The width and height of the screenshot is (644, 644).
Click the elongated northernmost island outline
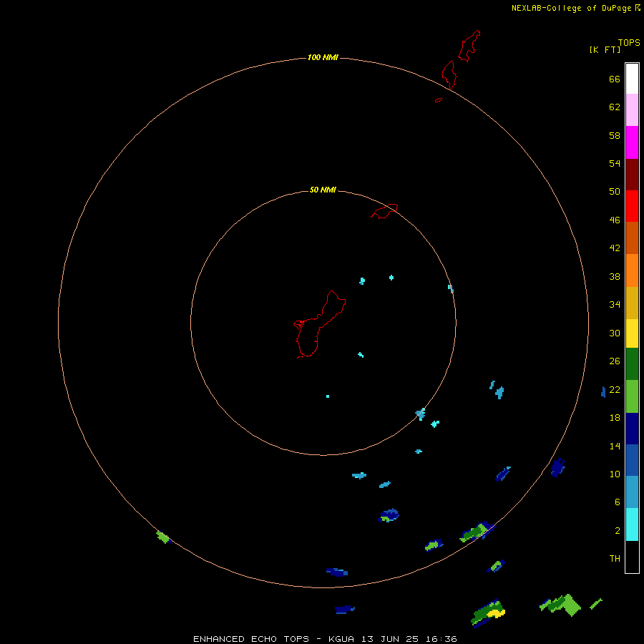point(469,46)
